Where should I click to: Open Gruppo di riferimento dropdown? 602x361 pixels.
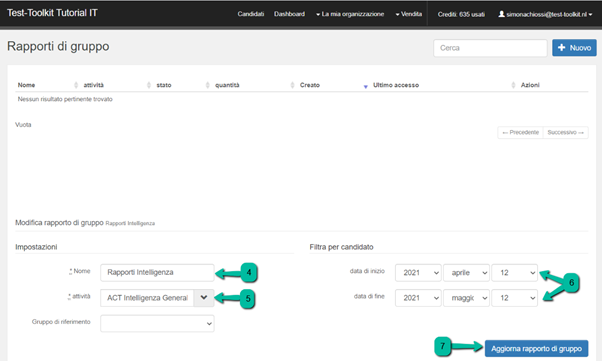(157, 323)
